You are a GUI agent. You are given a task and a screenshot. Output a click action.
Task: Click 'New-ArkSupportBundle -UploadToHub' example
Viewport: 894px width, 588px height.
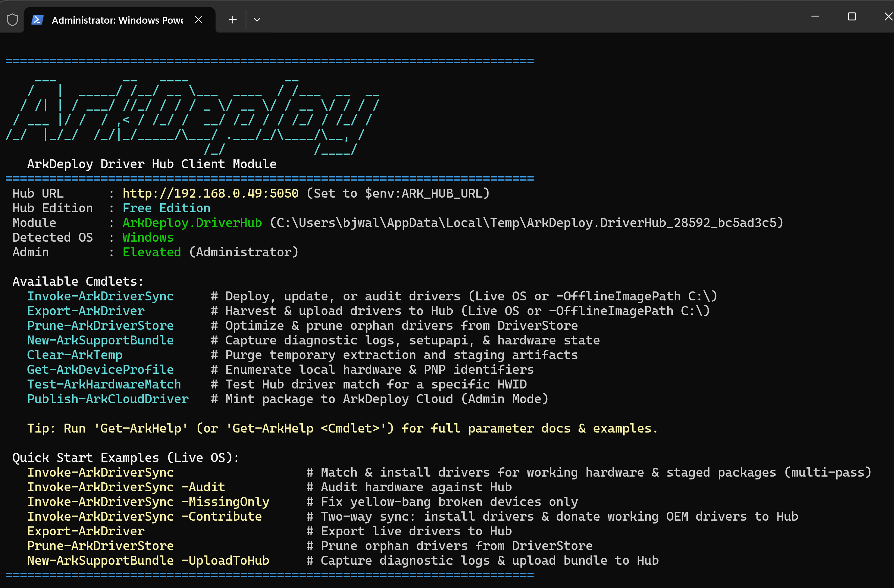148,560
